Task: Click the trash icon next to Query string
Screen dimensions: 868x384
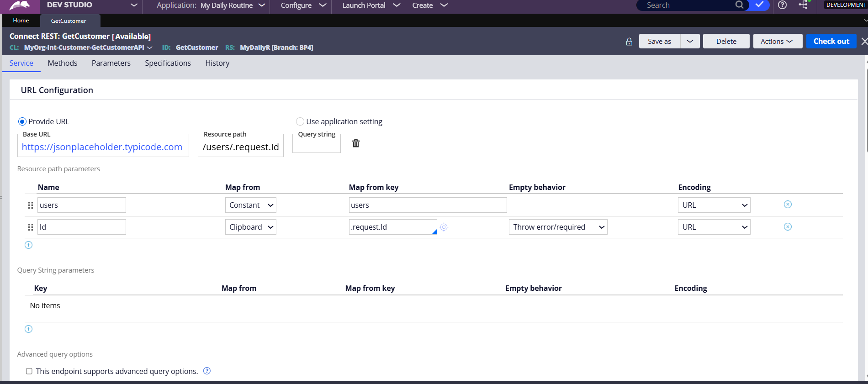Action: point(356,143)
